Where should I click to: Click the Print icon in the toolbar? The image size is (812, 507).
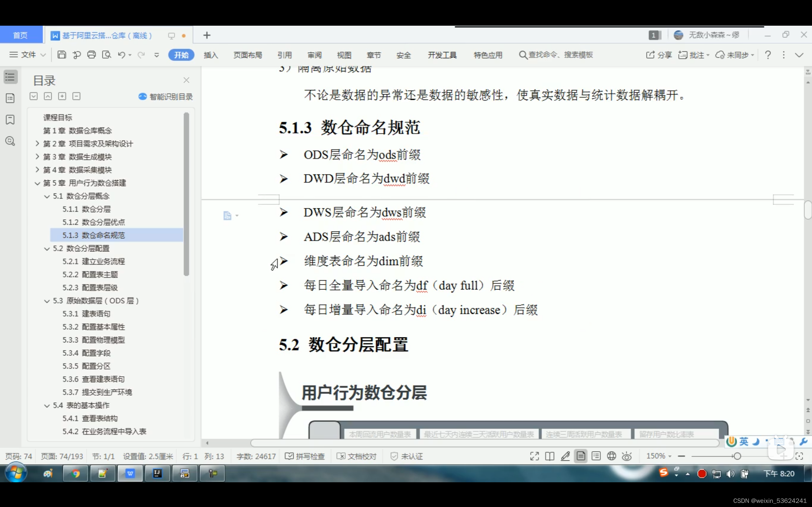click(x=92, y=55)
